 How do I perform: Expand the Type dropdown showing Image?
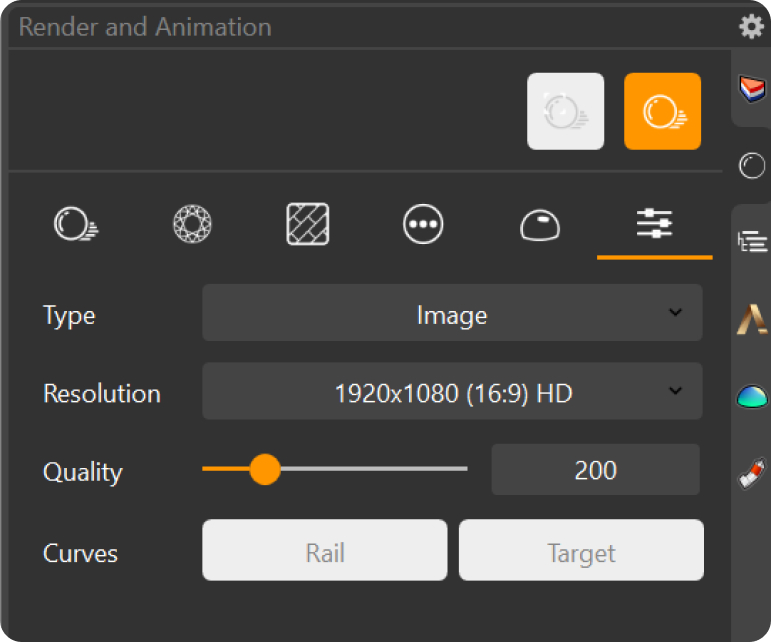452,314
